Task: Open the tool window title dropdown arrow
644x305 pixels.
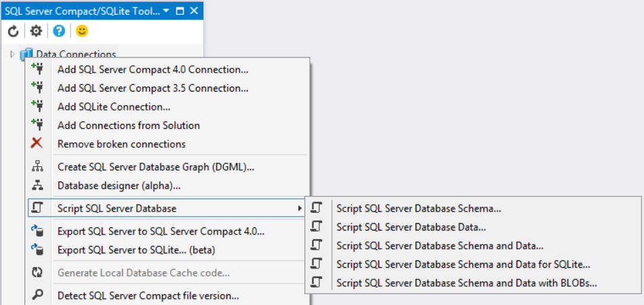Action: [x=167, y=12]
